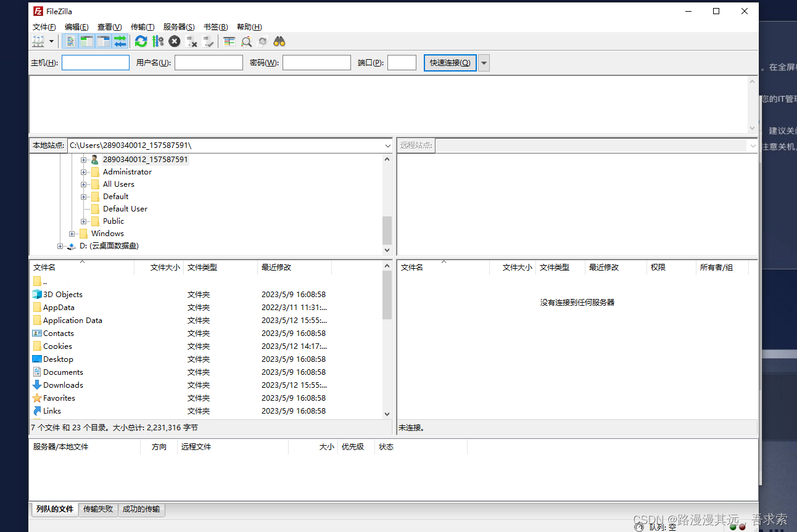The image size is (797, 532).
Task: Click the 快速连接(Q) button
Action: point(450,63)
